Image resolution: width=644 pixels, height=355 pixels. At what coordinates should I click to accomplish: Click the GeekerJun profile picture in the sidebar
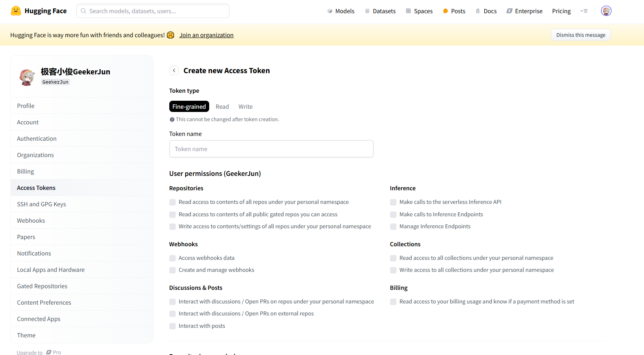(27, 77)
